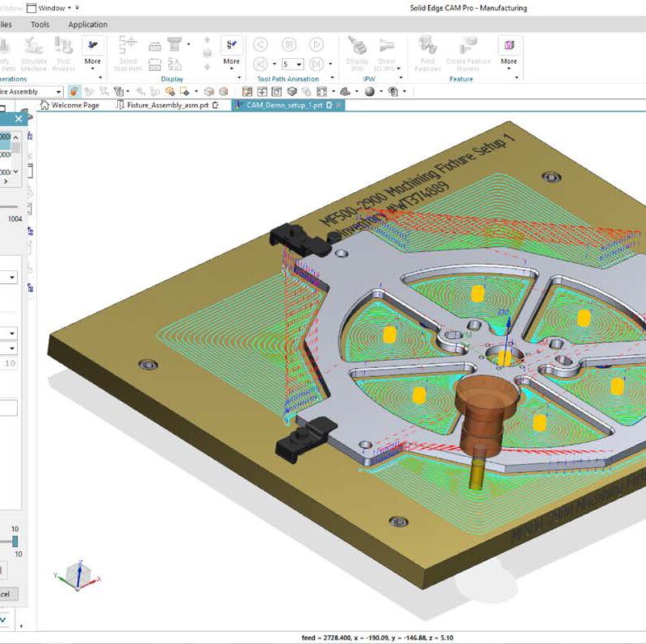The height and width of the screenshot is (644, 646).
Task: Open the rendering style sphere dropdown arrow
Action: 381,91
